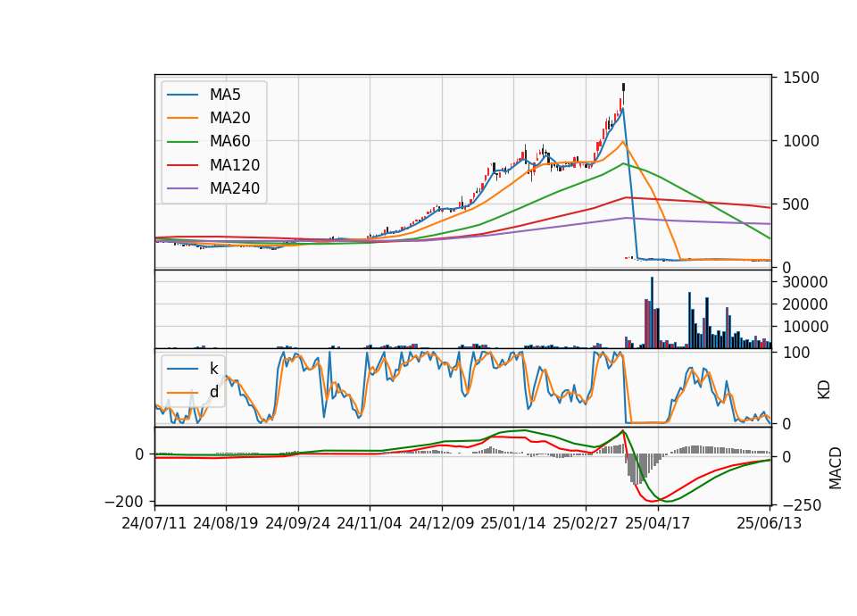Click the blue MA5 legend line sample
This screenshot has width=857, height=616.
click(x=182, y=95)
